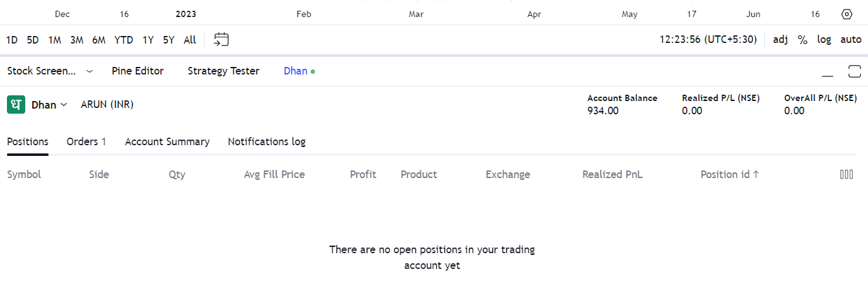The height and width of the screenshot is (298, 868).
Task: Open the Pine Editor panel
Action: pos(138,71)
